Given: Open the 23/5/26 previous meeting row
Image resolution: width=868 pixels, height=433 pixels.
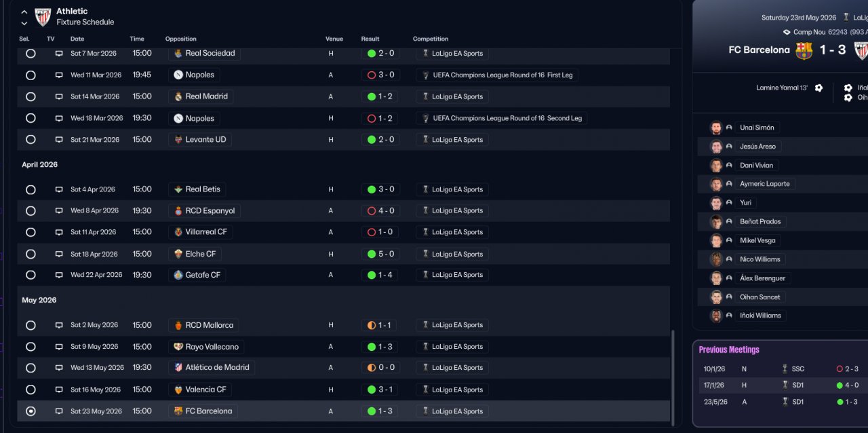Looking at the screenshot, I should point(783,401).
